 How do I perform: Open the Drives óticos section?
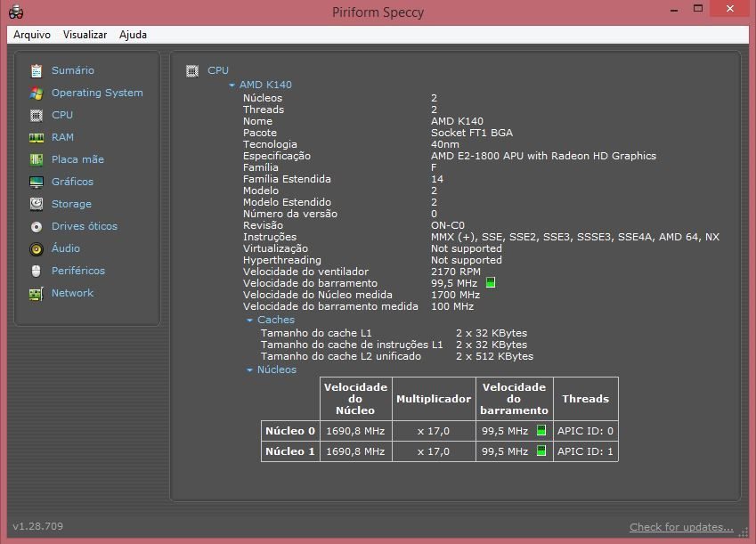click(x=85, y=226)
